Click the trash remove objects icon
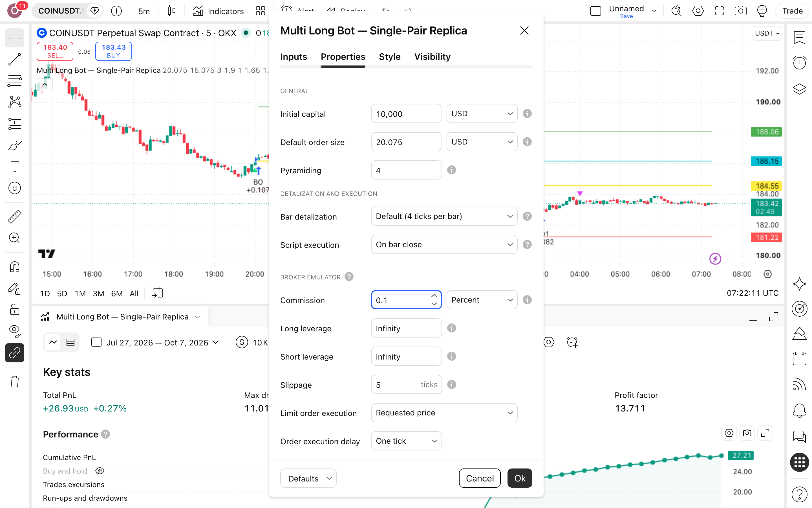The height and width of the screenshot is (508, 812). (14, 382)
